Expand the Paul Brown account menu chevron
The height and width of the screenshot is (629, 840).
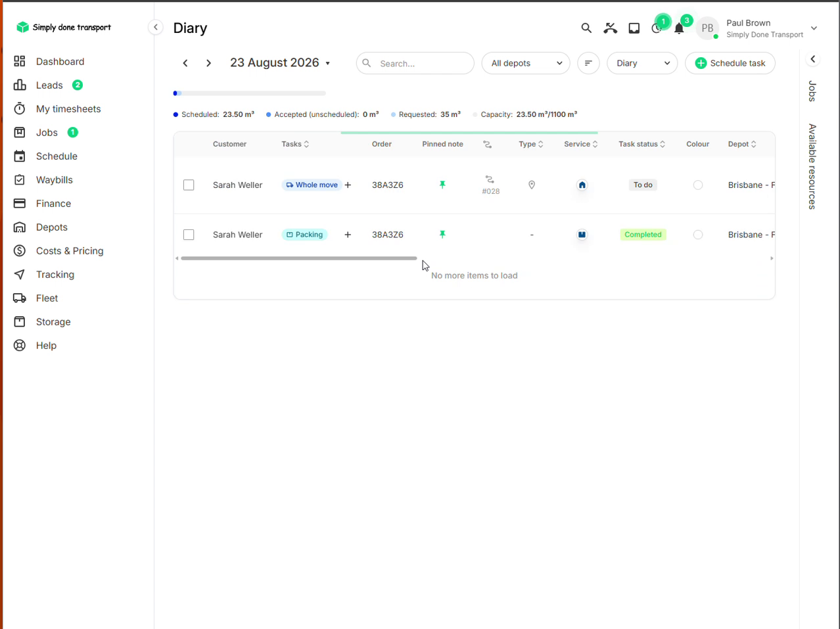pos(814,28)
